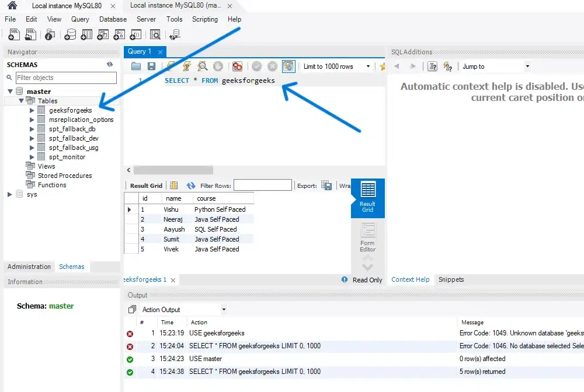Export recordset to external file icon

click(x=326, y=185)
